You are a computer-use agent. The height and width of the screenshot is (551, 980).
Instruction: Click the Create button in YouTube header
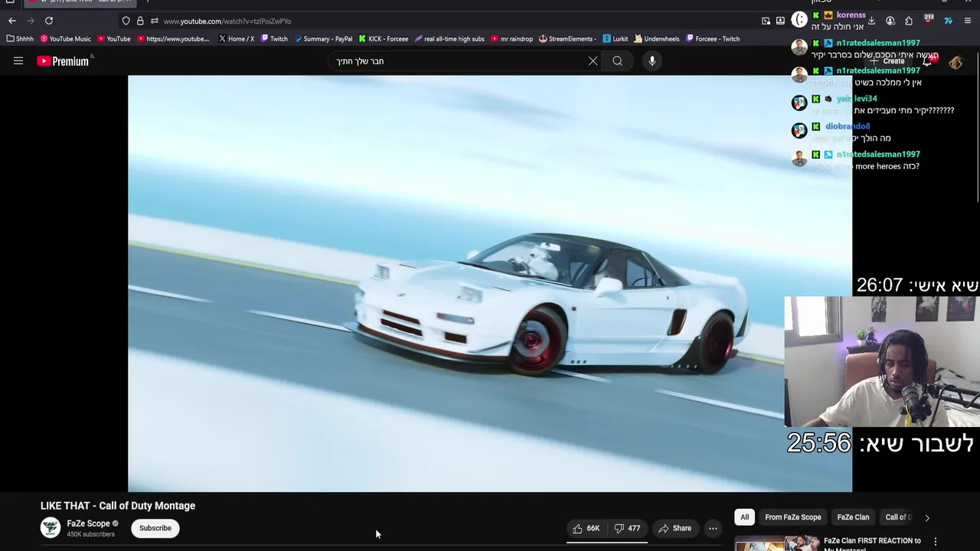point(887,61)
